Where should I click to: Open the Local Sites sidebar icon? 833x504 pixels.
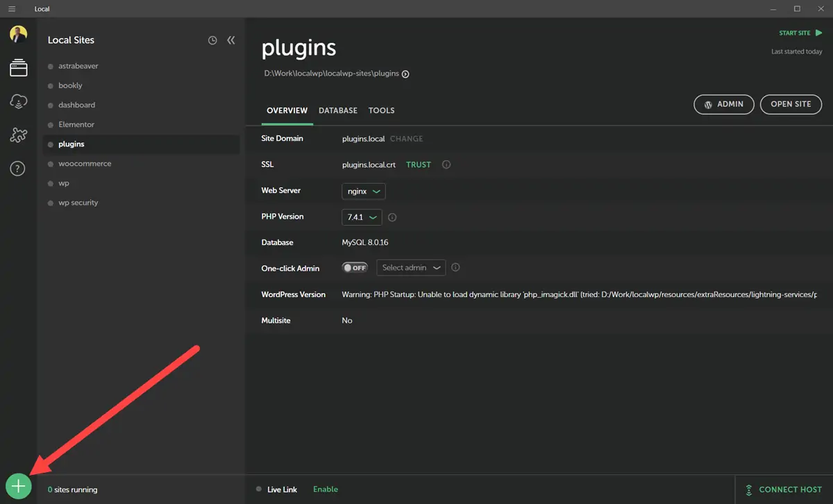pyautogui.click(x=18, y=68)
